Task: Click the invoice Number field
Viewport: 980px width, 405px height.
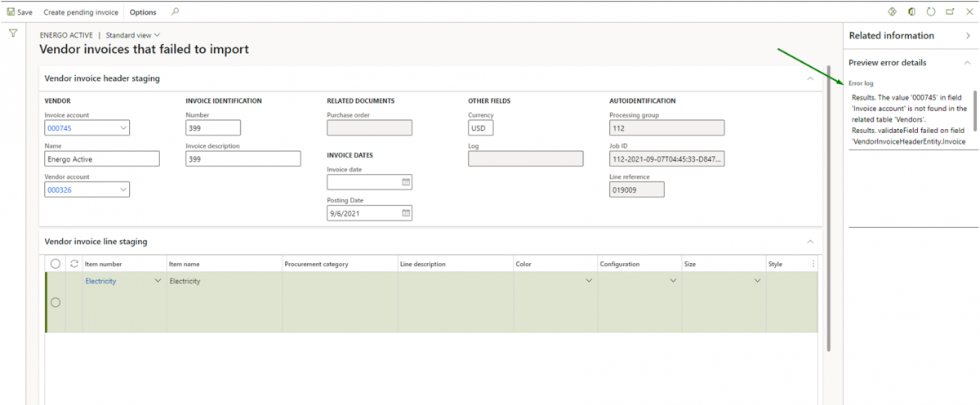Action: [x=213, y=128]
